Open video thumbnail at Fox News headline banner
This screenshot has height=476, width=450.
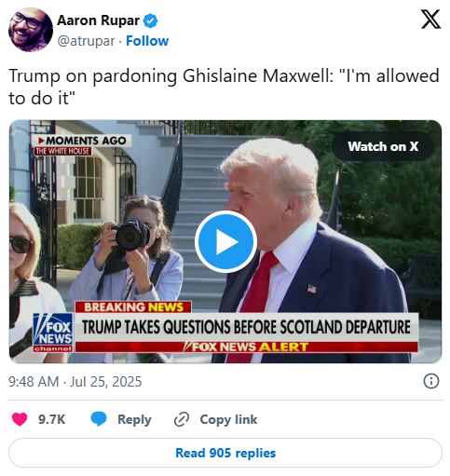(246, 327)
